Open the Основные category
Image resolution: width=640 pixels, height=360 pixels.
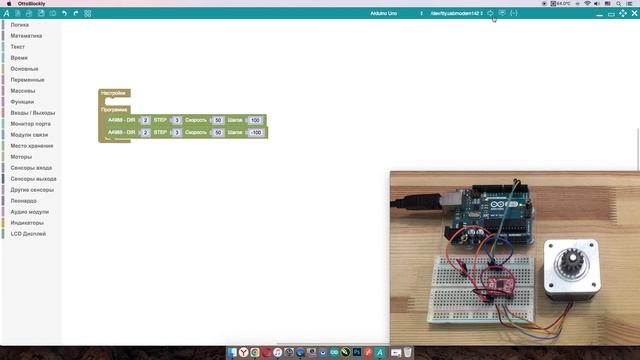[x=24, y=69]
